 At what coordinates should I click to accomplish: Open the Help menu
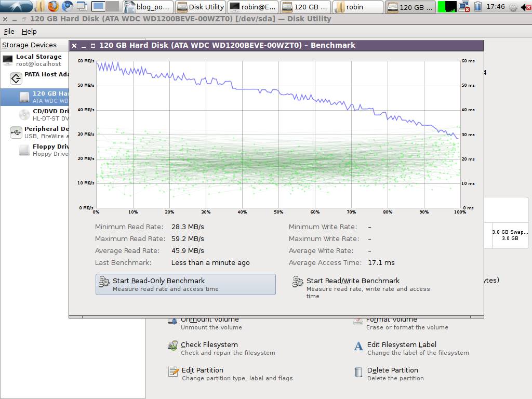[x=29, y=32]
